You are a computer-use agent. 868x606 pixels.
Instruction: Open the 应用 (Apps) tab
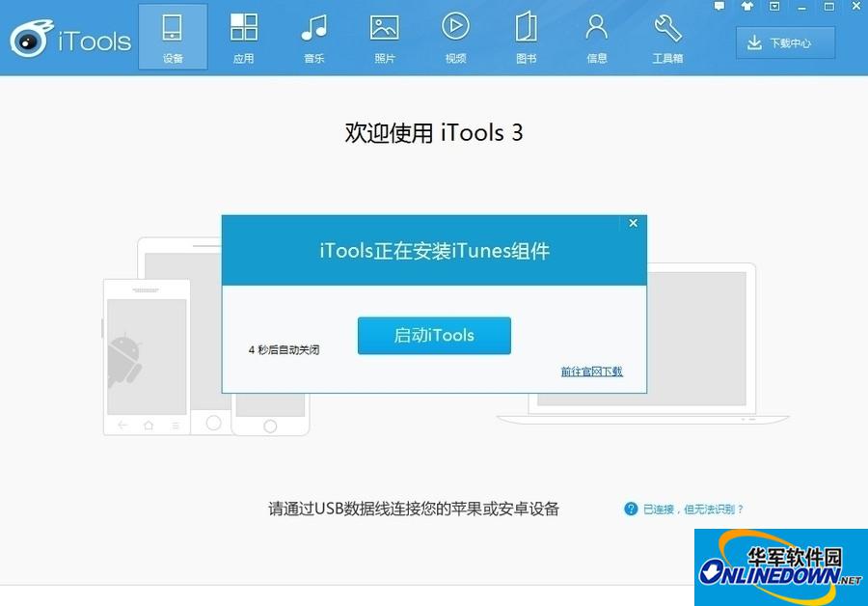pyautogui.click(x=244, y=37)
